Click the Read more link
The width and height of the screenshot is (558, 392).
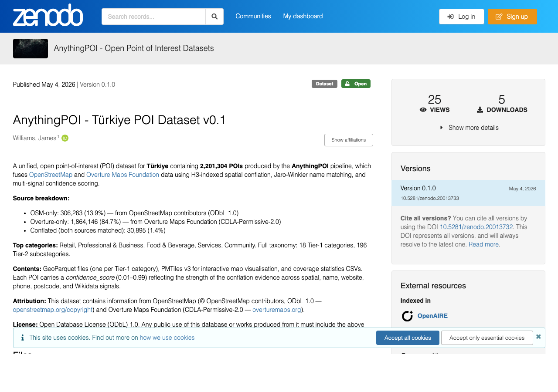coord(484,244)
